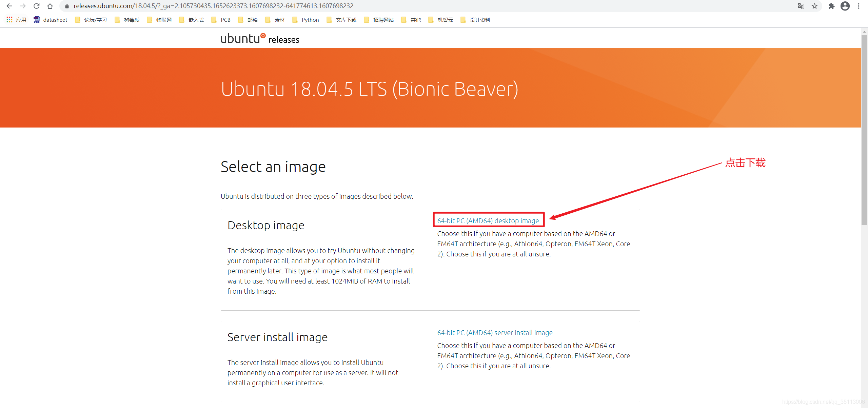Open the 邮箱 bookmark folder

[x=248, y=20]
